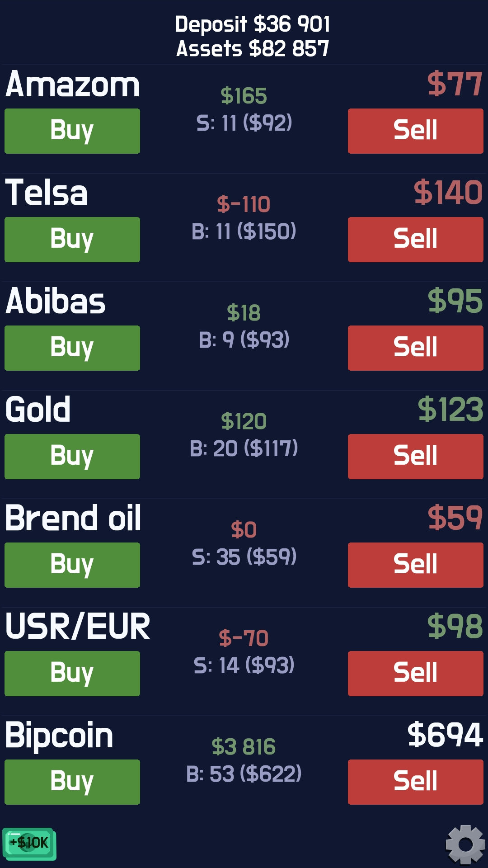Buy Abibas stock

click(x=72, y=348)
